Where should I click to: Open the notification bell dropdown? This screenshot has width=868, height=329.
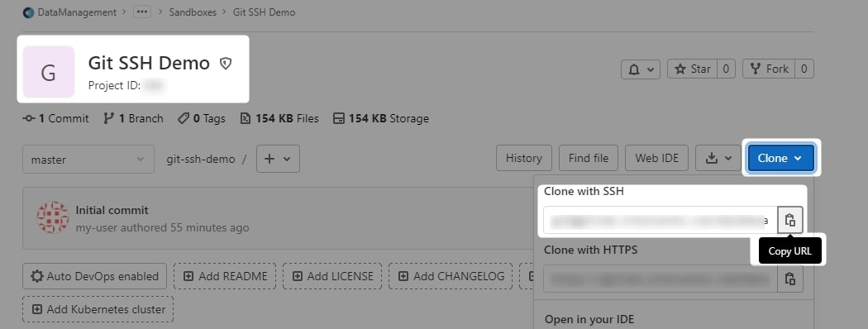(641, 69)
